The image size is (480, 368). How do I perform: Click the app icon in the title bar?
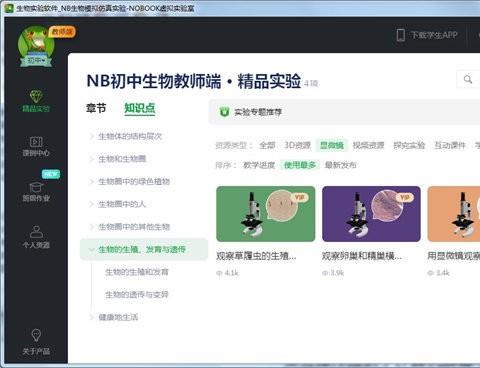[10, 8]
